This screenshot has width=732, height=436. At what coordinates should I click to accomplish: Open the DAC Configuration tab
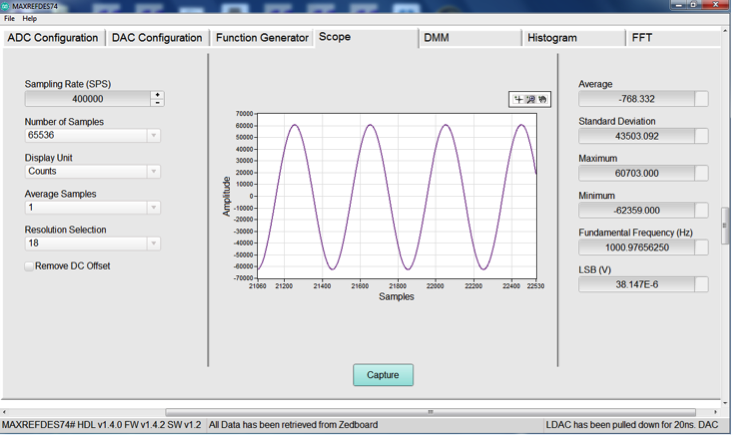[x=157, y=38]
